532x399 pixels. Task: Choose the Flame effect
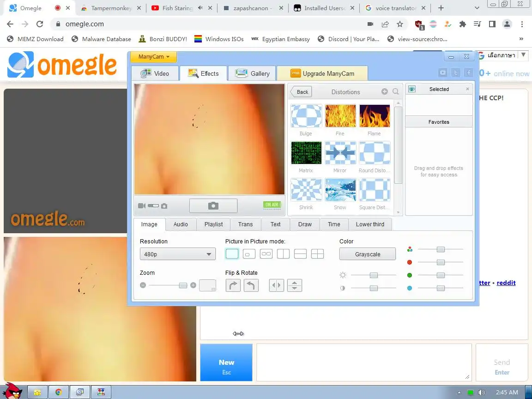coord(375,116)
